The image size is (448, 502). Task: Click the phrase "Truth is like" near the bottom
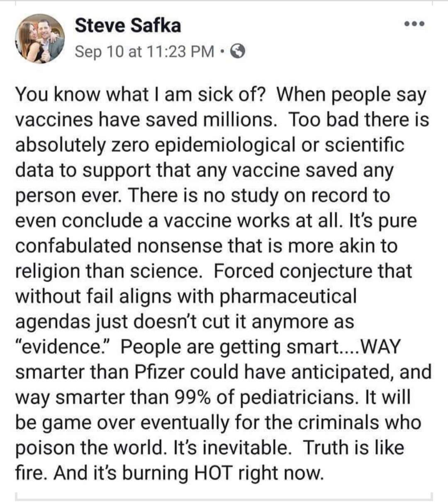353,447
